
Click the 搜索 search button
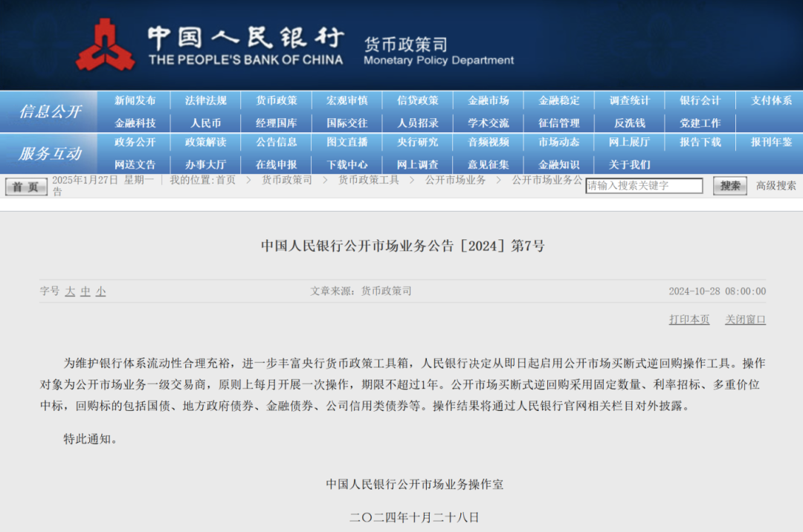(729, 186)
